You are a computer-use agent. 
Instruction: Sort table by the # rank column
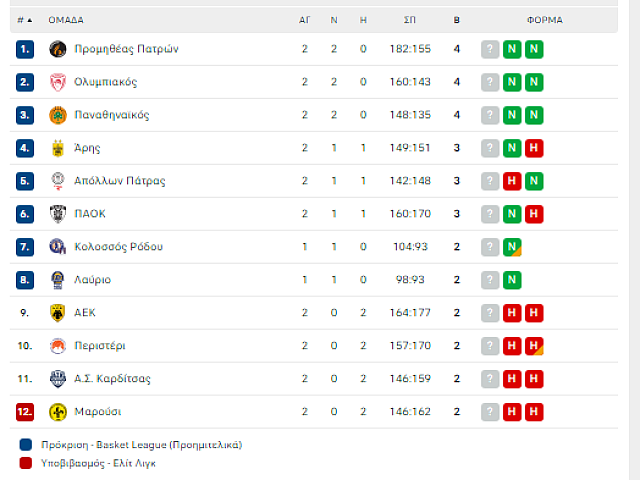point(24,20)
